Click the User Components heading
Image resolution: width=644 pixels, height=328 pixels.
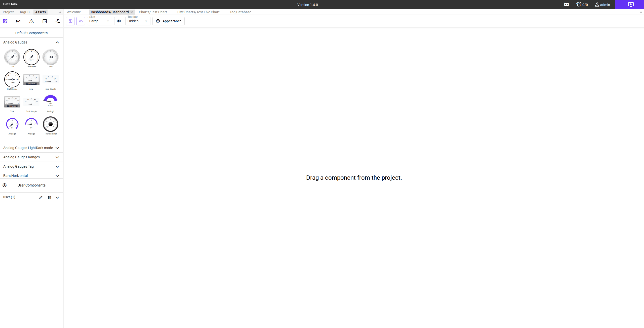click(x=31, y=185)
